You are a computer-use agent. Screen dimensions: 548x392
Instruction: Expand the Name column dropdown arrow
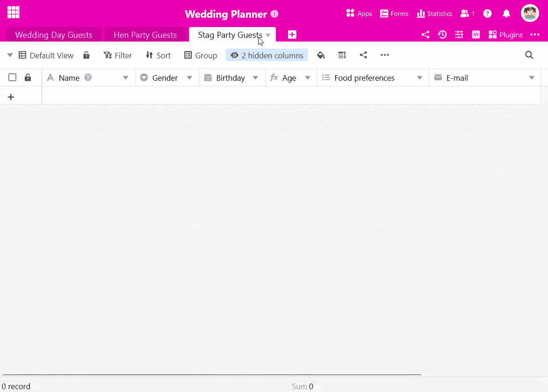126,78
